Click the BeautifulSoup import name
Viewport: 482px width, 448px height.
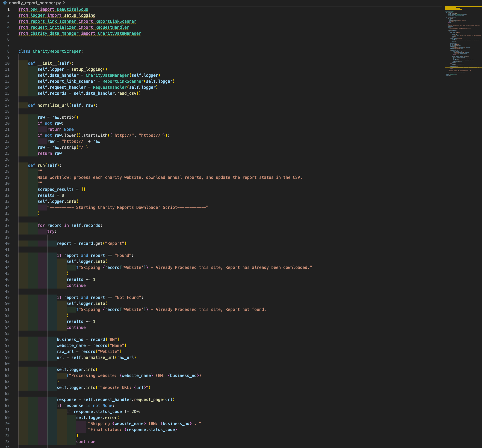tap(72, 9)
